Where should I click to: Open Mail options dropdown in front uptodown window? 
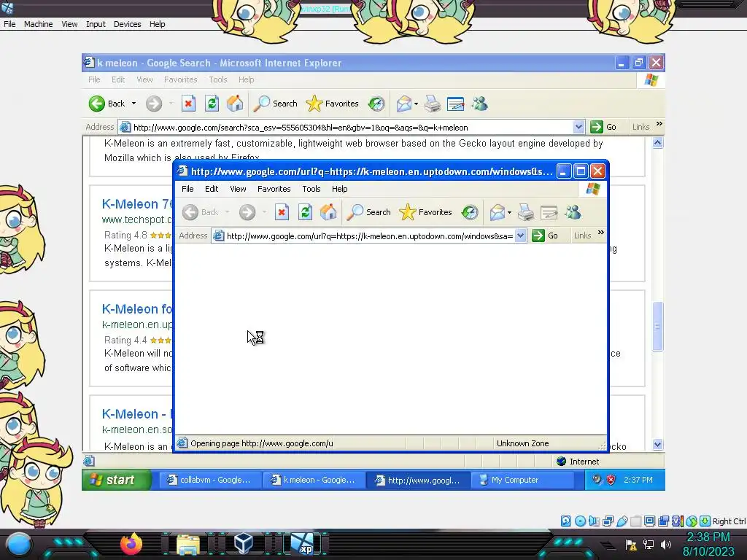coord(509,212)
